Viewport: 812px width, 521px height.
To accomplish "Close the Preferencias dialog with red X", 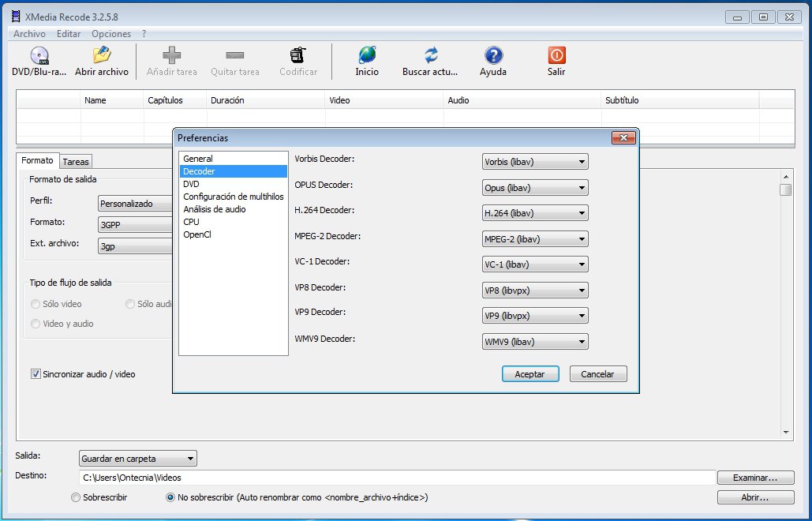I will (623, 138).
